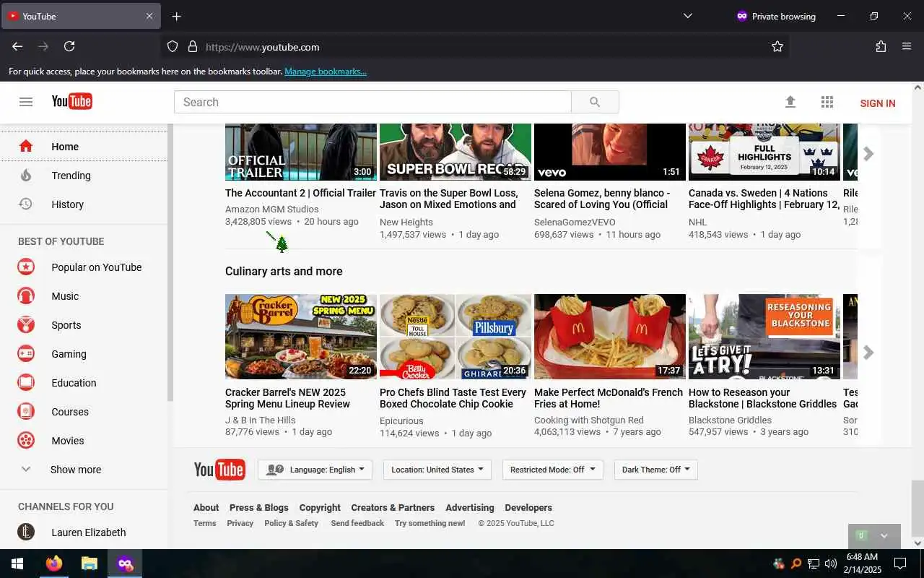Open the Dark Theme: Off dropdown
Viewport: 924px width, 578px height.
click(x=655, y=470)
